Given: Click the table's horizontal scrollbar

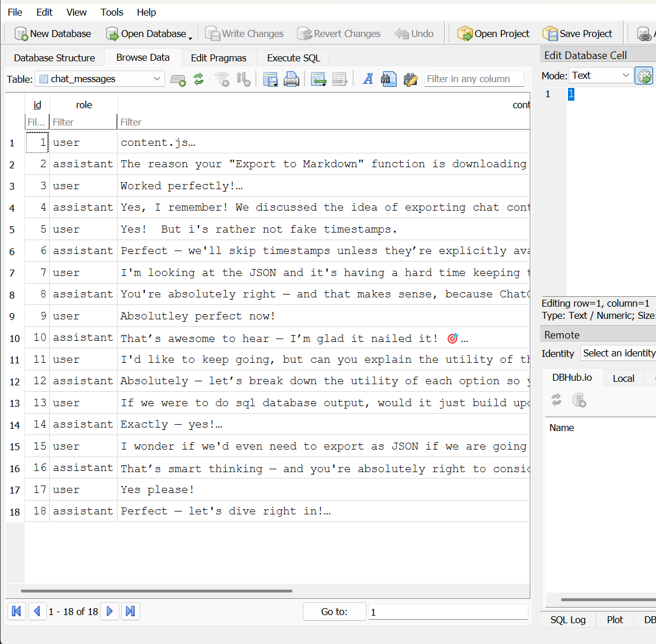Looking at the screenshot, I should 156,591.
